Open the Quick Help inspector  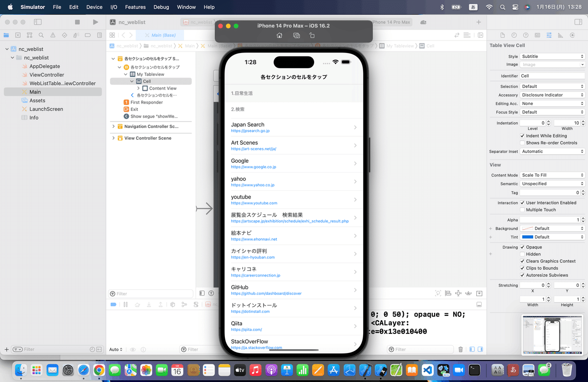tap(526, 35)
